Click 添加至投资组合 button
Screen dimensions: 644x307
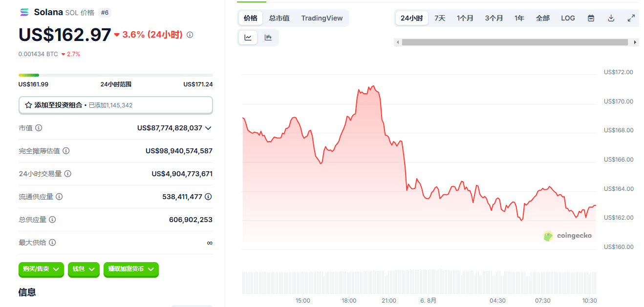pos(116,105)
